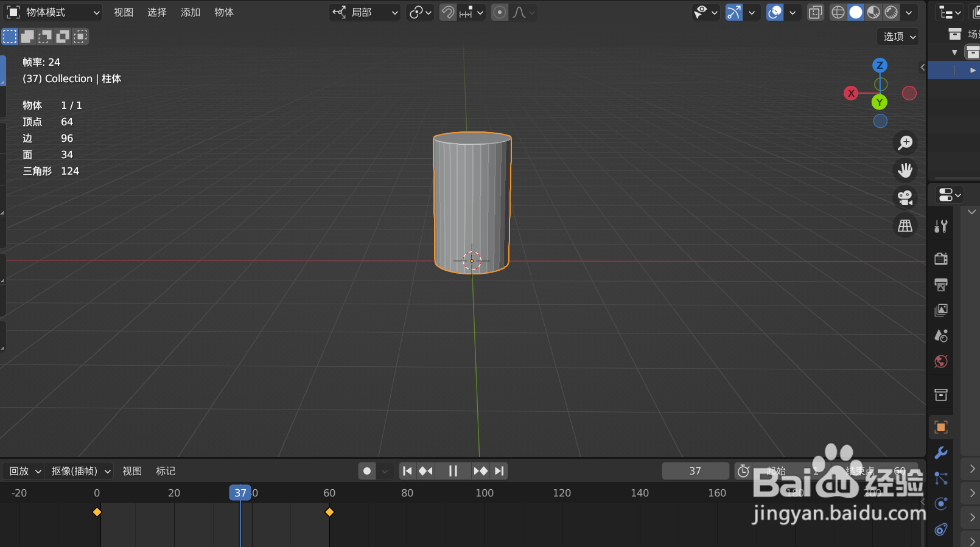Open the pivot point dropdown
Image resolution: width=980 pixels, height=547 pixels.
(x=420, y=12)
